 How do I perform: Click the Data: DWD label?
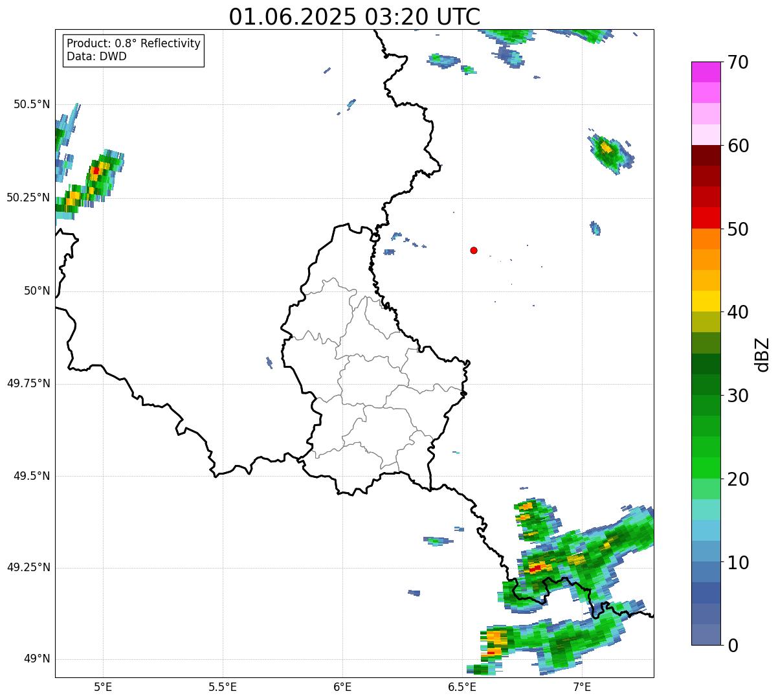click(x=96, y=56)
